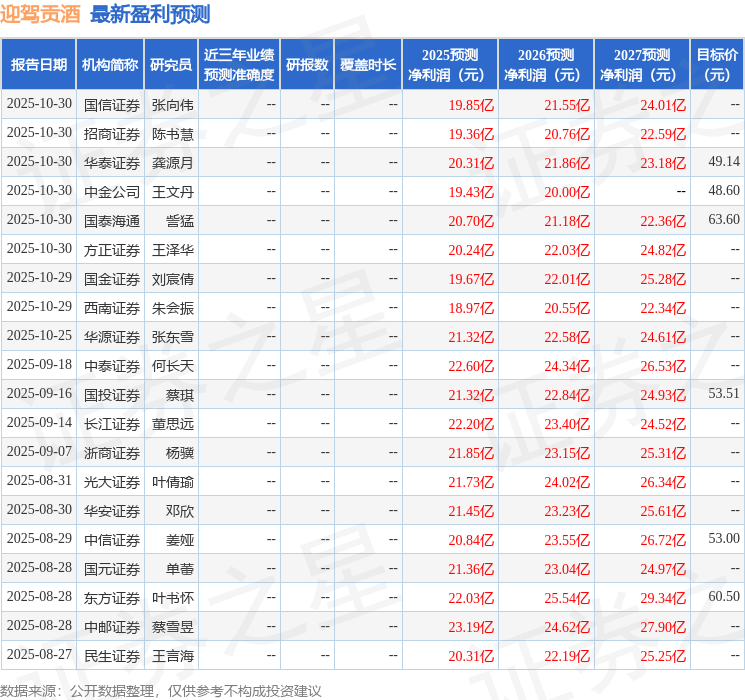
Task: Click target price 49.14
Action: (x=724, y=162)
